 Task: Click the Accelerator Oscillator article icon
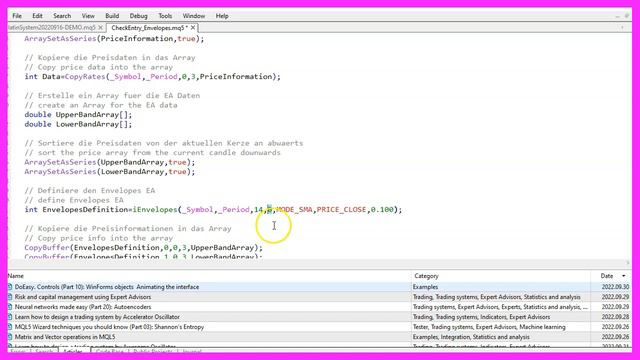pyautogui.click(x=10, y=317)
